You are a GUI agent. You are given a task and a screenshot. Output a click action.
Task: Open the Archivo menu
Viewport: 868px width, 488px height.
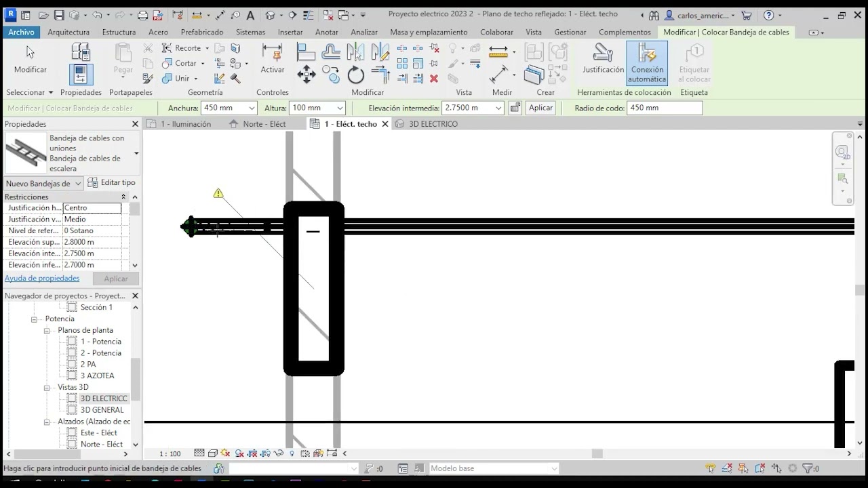click(x=21, y=32)
